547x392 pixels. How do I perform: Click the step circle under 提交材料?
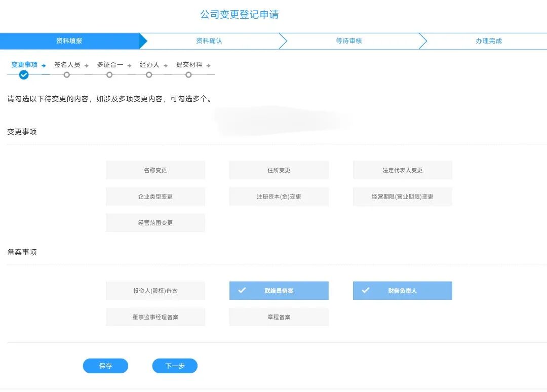pyautogui.click(x=188, y=74)
